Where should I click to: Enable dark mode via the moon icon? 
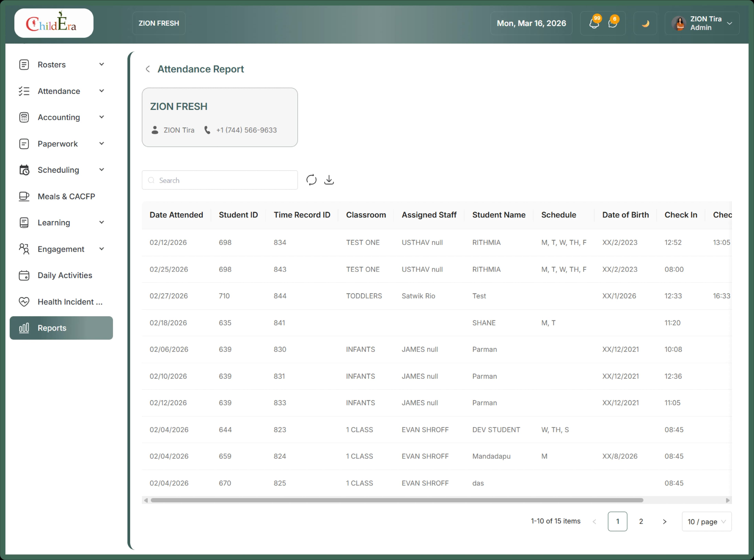coord(645,23)
